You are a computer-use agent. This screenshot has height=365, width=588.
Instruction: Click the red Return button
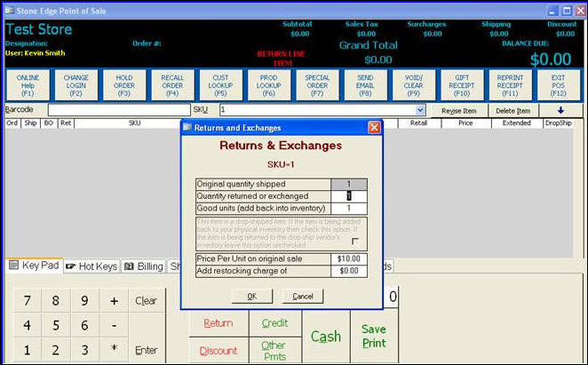tap(219, 323)
